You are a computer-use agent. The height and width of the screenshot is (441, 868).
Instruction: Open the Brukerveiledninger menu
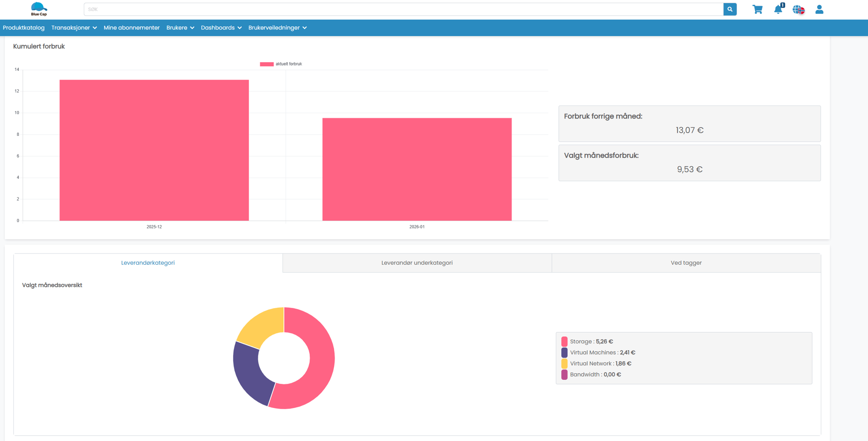pyautogui.click(x=277, y=28)
